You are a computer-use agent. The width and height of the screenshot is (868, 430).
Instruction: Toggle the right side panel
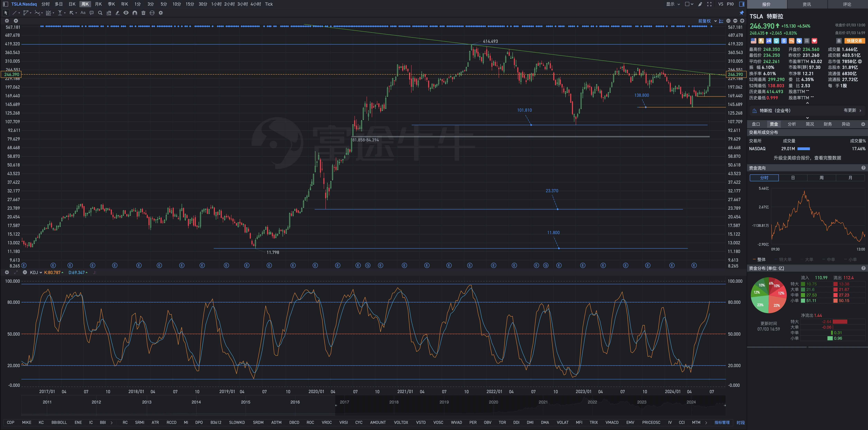(x=742, y=4)
